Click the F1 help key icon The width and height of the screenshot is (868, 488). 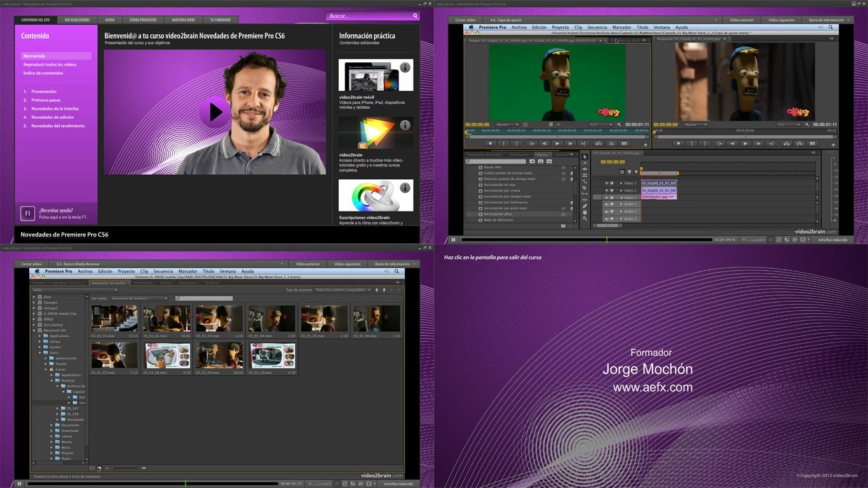point(27,213)
